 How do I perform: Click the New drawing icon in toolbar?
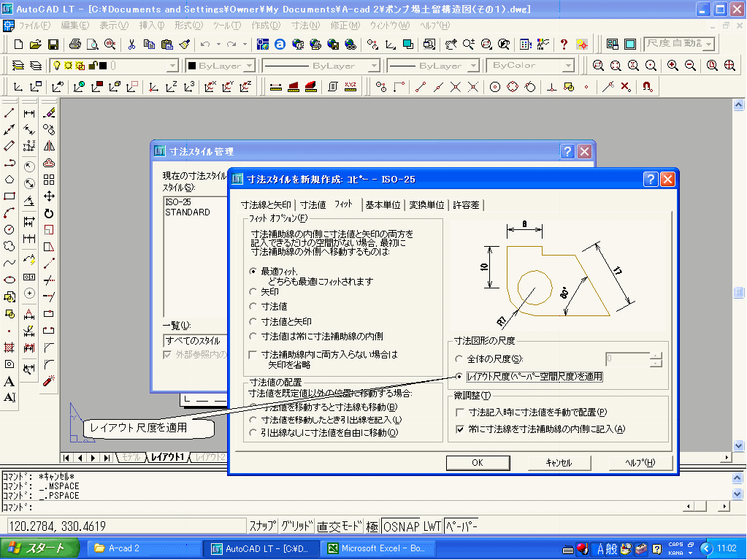[x=18, y=45]
